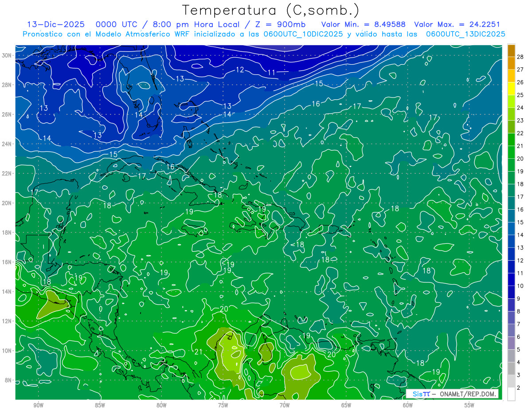
Task: Click the '75W' longitude axis label
Action: (x=223, y=405)
